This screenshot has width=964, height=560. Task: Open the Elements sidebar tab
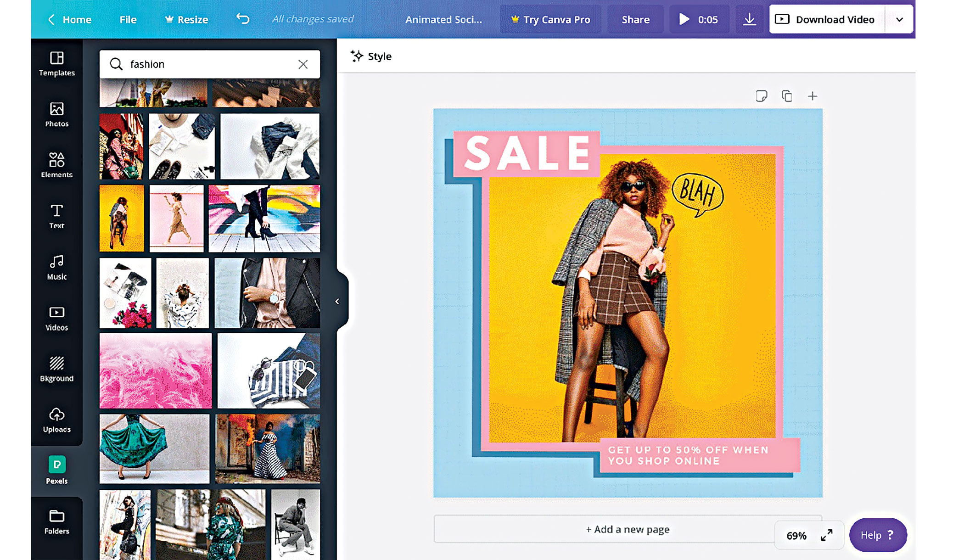pos(56,165)
